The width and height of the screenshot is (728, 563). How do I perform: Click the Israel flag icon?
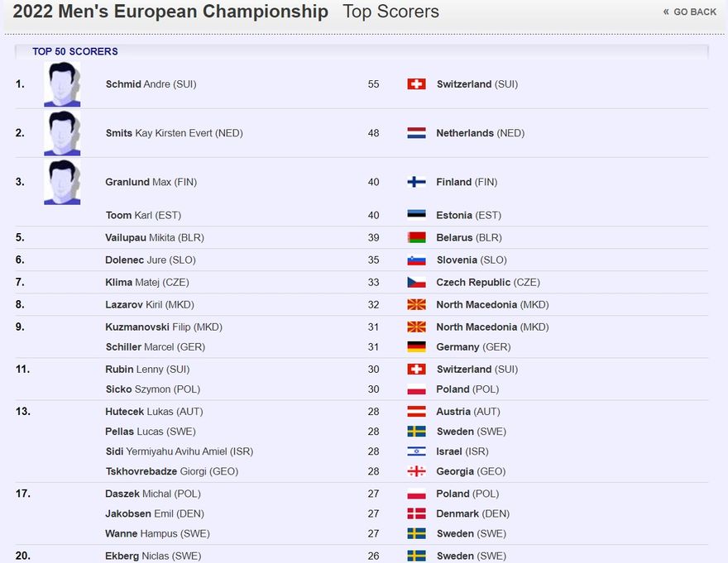pyautogui.click(x=416, y=451)
